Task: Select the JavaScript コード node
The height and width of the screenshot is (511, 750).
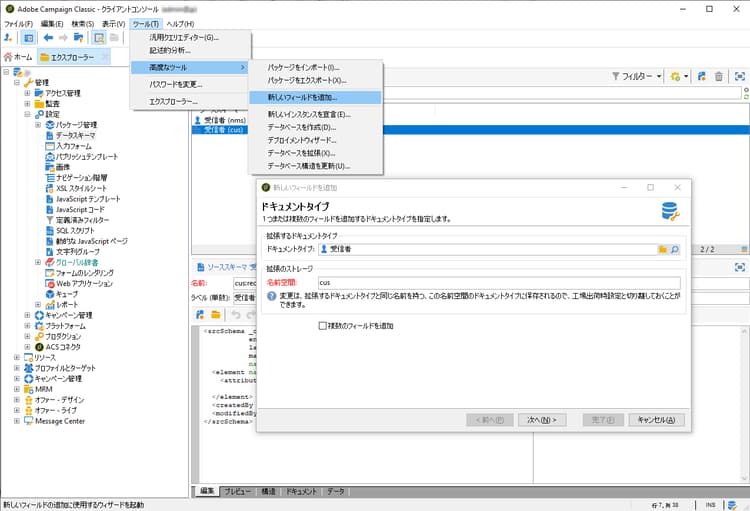Action: [x=75, y=210]
